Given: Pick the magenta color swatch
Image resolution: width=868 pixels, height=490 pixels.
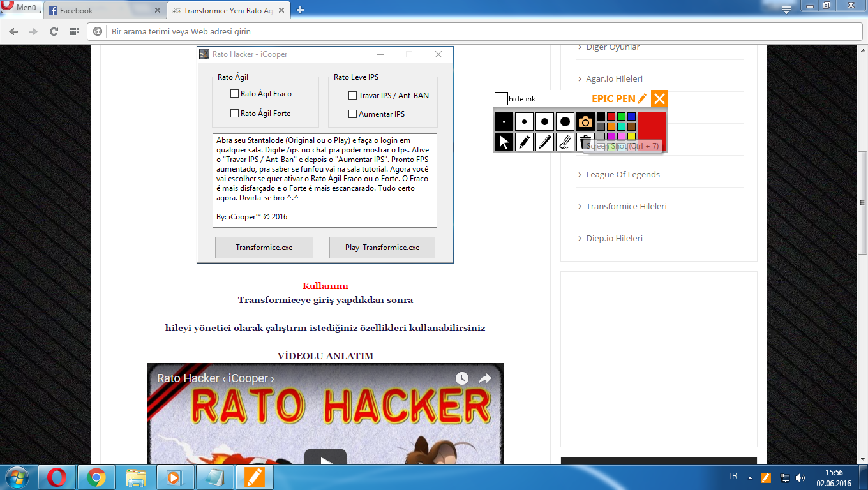Looking at the screenshot, I should [x=611, y=137].
